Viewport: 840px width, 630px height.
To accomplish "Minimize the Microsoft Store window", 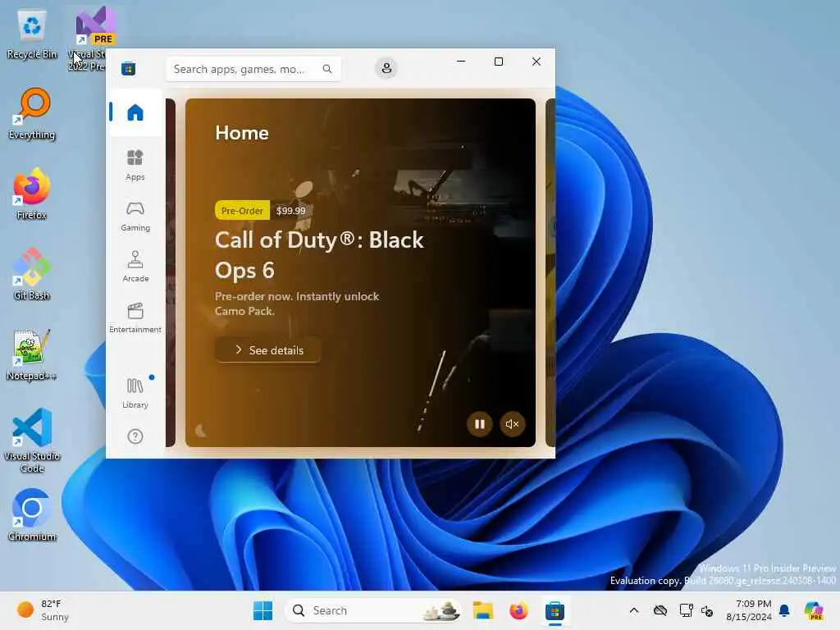I will 461,62.
